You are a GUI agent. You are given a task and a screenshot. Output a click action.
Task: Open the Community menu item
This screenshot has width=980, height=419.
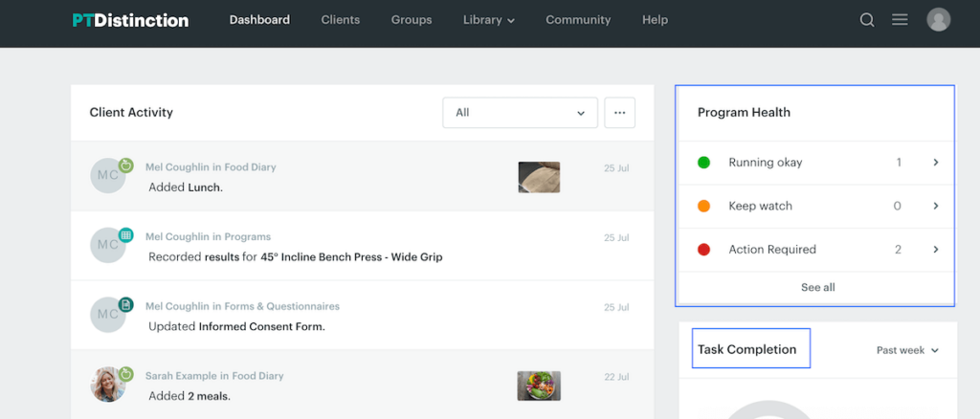pos(578,20)
